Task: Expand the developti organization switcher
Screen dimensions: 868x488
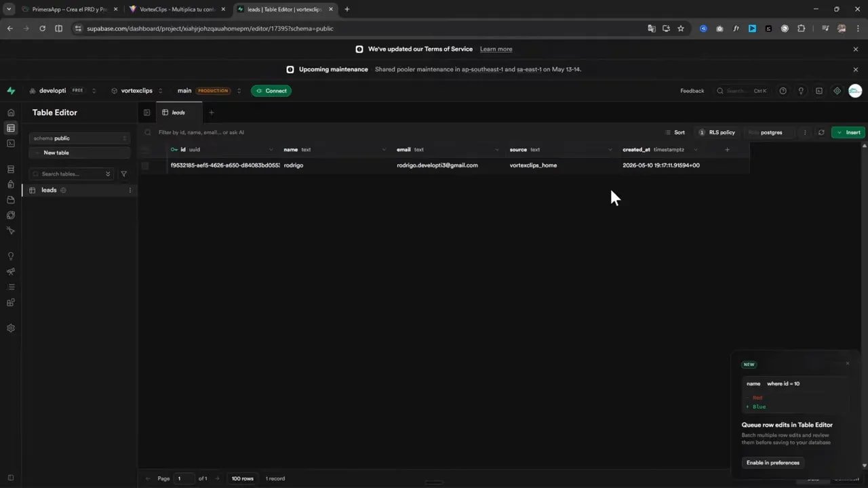Action: [94, 91]
